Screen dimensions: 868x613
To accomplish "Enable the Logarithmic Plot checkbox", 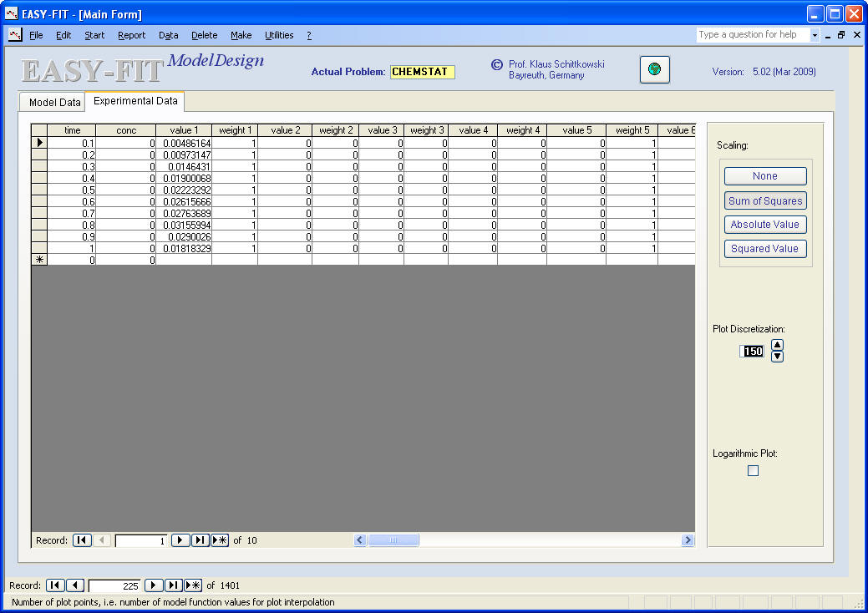I will 753,471.
